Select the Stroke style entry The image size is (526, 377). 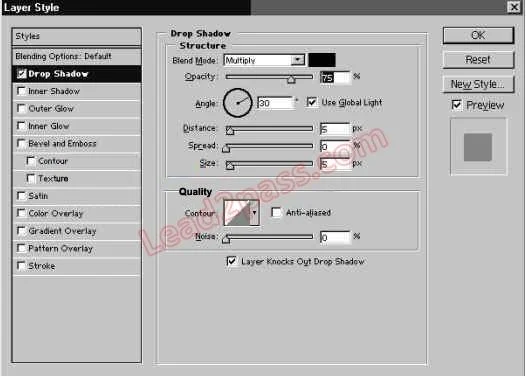click(x=76, y=266)
